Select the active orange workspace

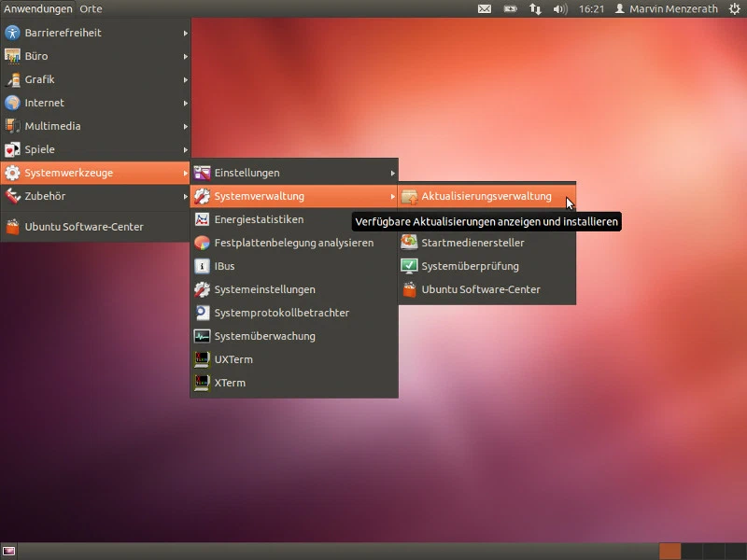point(669,552)
